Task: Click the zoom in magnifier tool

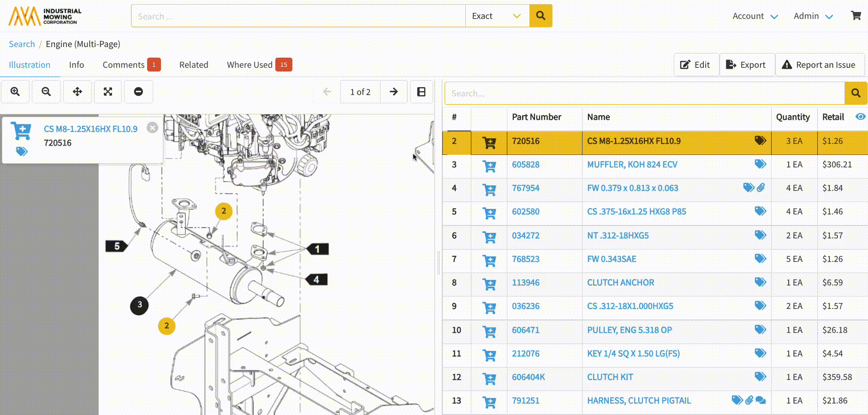Action: click(x=15, y=92)
